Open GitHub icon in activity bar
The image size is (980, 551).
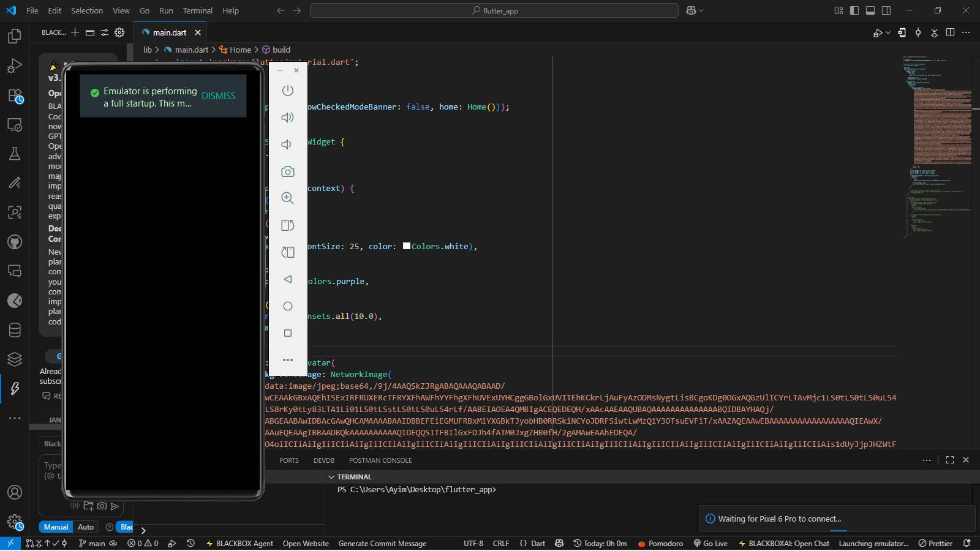(15, 242)
